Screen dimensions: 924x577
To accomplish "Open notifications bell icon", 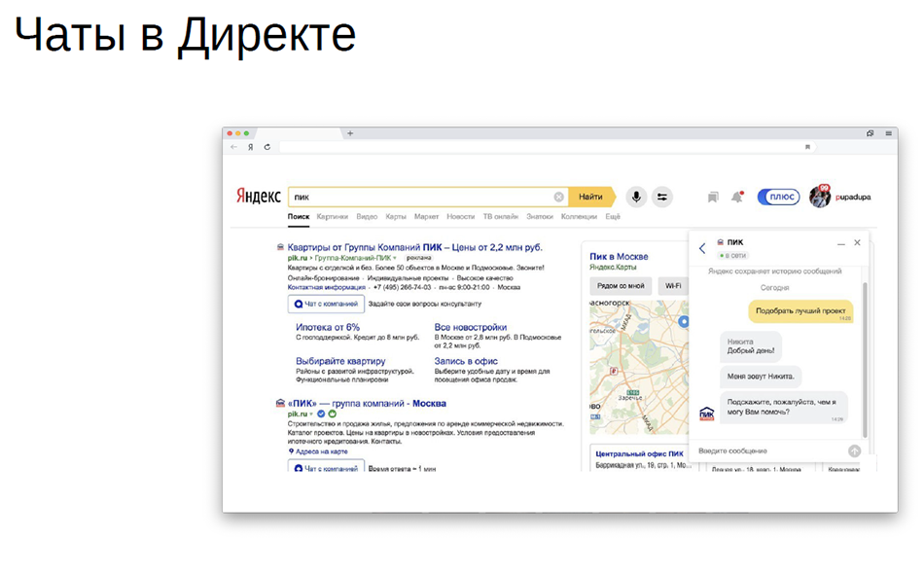I will pos(737,197).
